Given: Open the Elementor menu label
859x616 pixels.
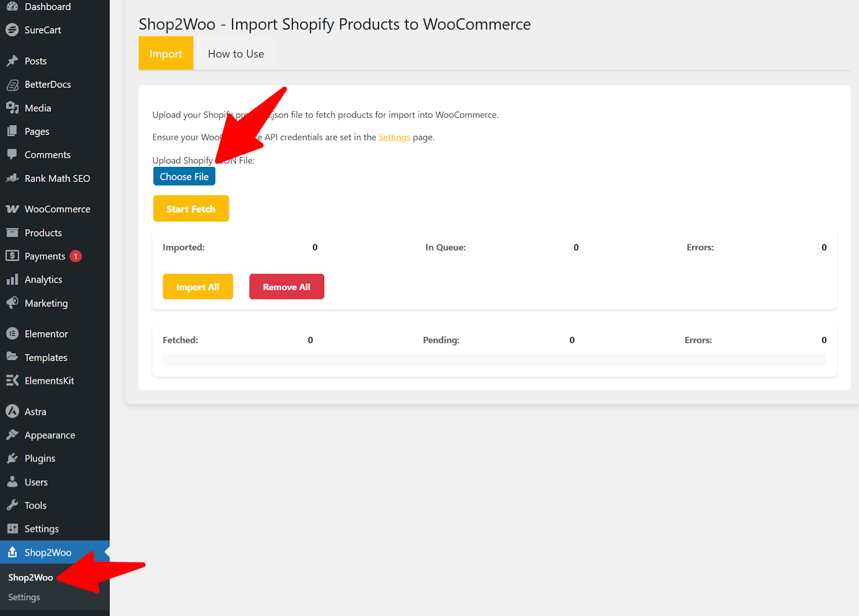Looking at the screenshot, I should point(46,334).
